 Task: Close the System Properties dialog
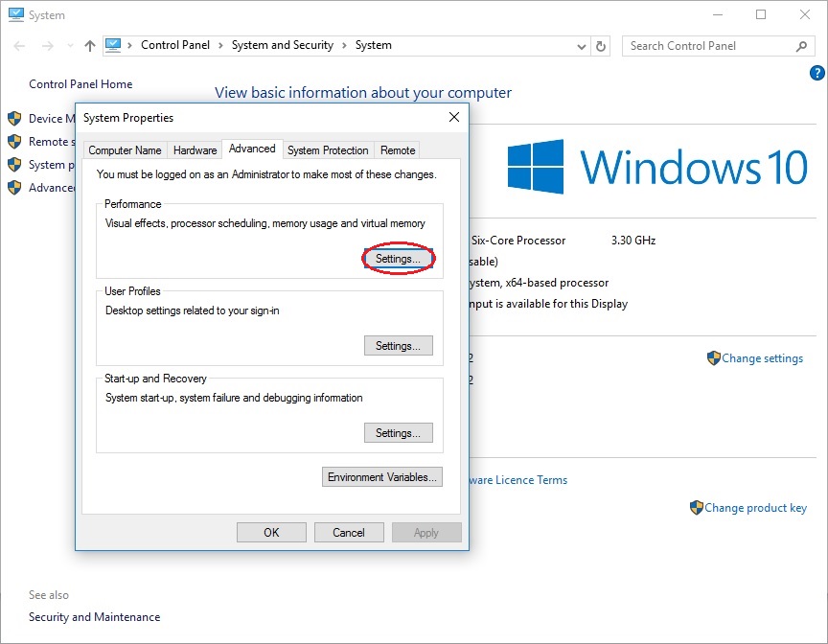453,117
